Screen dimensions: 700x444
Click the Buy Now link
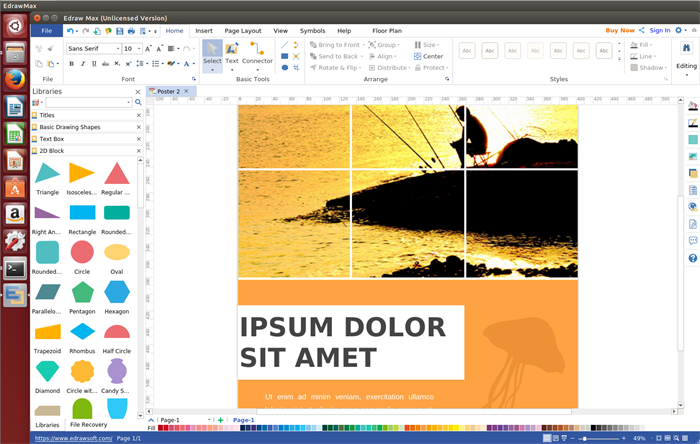(619, 31)
